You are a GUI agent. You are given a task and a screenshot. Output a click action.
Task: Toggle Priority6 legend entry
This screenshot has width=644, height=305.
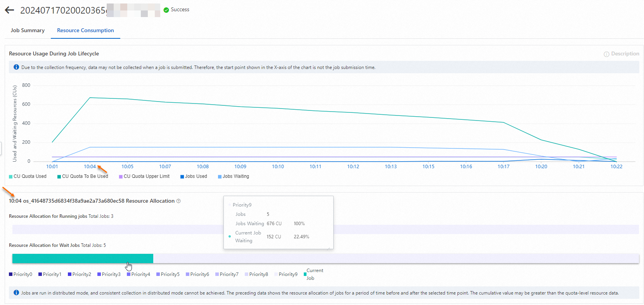tap(197, 274)
